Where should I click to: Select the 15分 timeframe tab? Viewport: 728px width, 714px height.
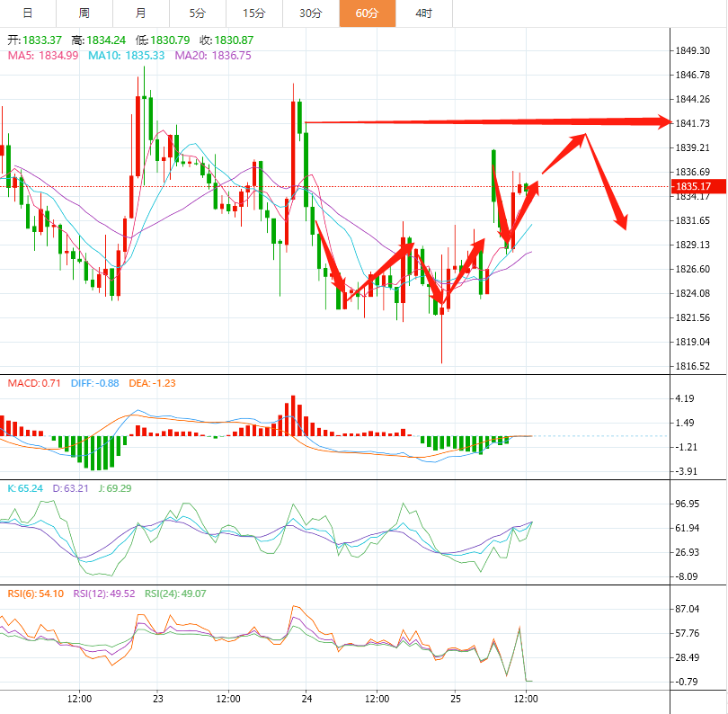tap(254, 13)
